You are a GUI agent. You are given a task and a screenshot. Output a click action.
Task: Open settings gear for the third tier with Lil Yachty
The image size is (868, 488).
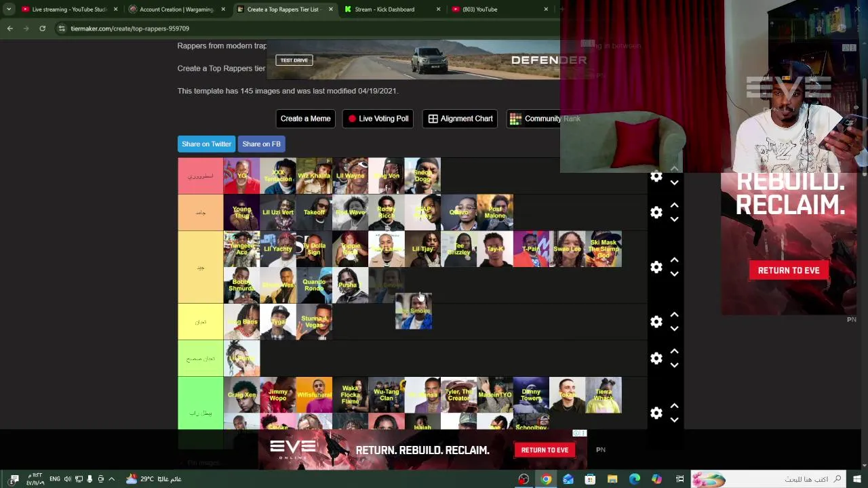pos(656,267)
